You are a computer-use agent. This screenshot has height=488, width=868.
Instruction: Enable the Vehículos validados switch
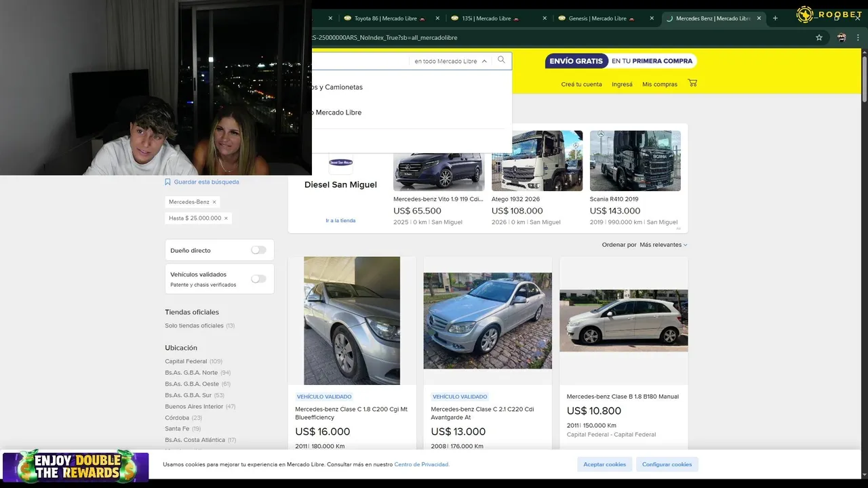[258, 279]
